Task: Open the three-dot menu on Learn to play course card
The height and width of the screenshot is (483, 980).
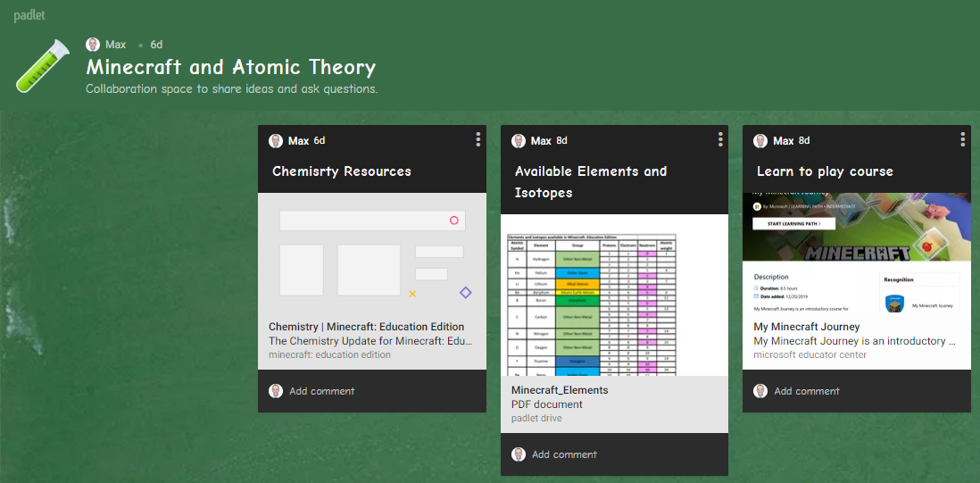Action: pyautogui.click(x=963, y=139)
